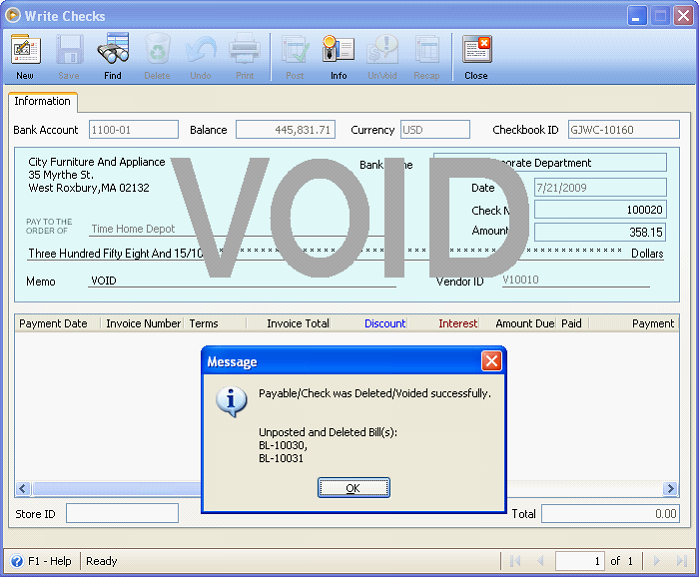
Task: Click BL-10031 in the message text
Action: (x=281, y=458)
